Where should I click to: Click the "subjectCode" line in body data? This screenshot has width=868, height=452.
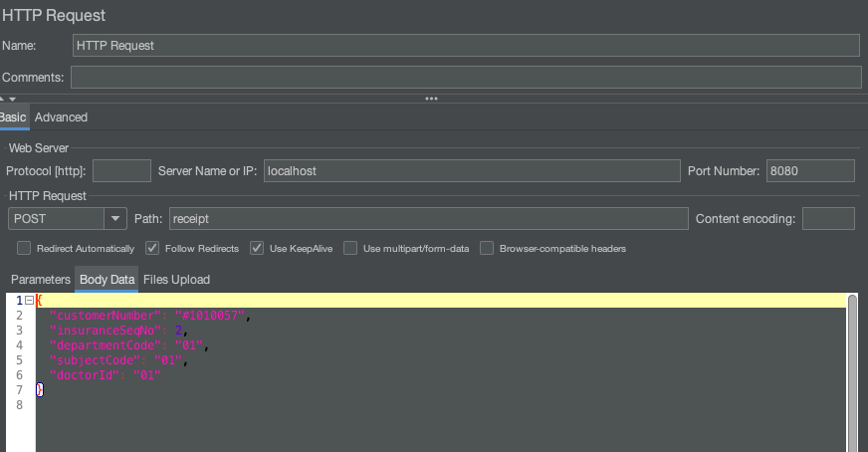(x=119, y=360)
